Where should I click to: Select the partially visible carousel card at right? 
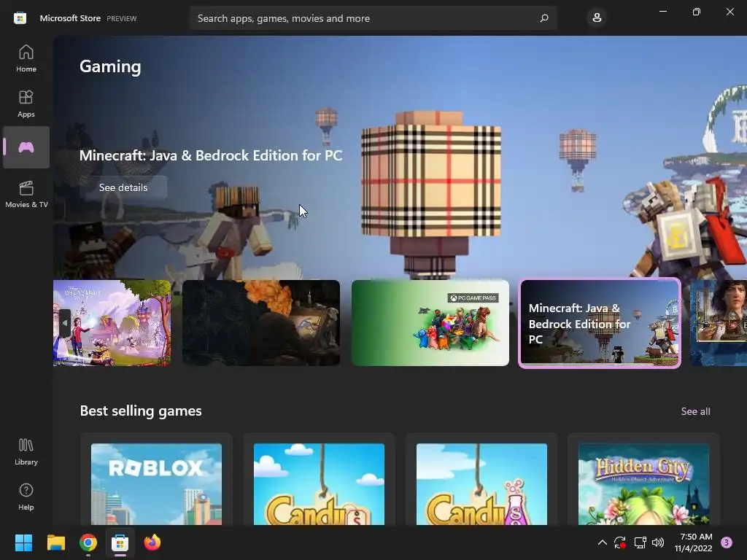pos(719,323)
